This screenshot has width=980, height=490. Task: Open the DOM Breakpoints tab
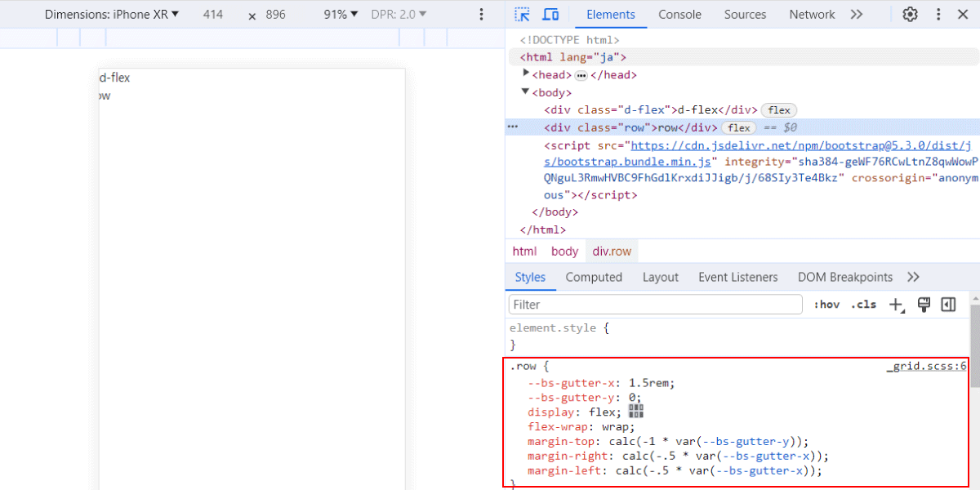pyautogui.click(x=845, y=277)
